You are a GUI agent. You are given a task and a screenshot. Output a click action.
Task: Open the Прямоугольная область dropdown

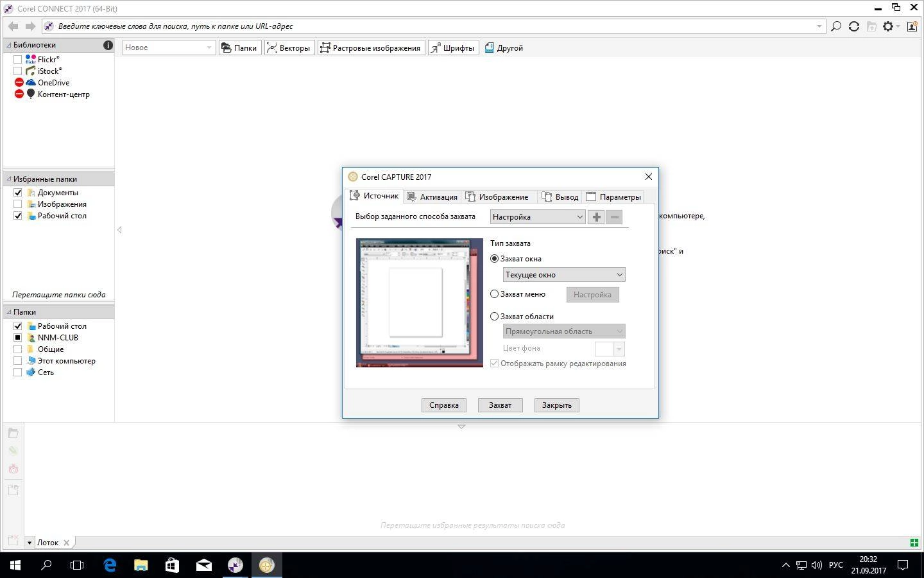[x=564, y=331]
